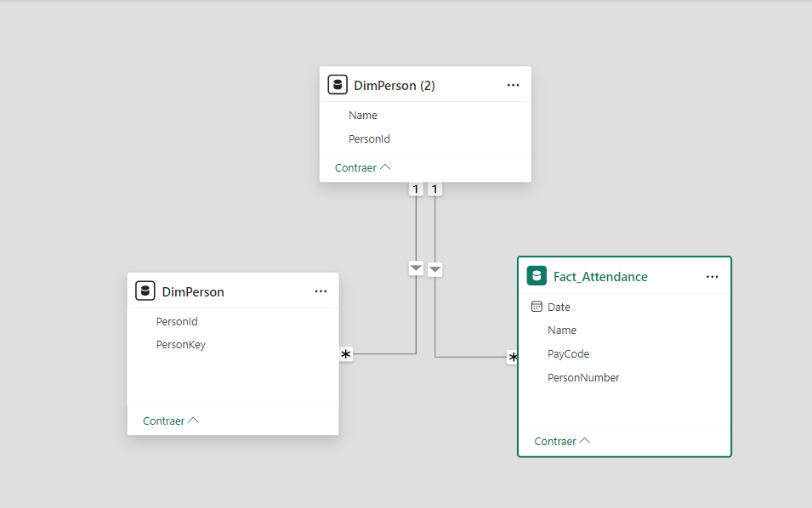Viewport: 812px width, 508px height.
Task: Collapse the DimPerson table with Contraer
Action: [170, 421]
